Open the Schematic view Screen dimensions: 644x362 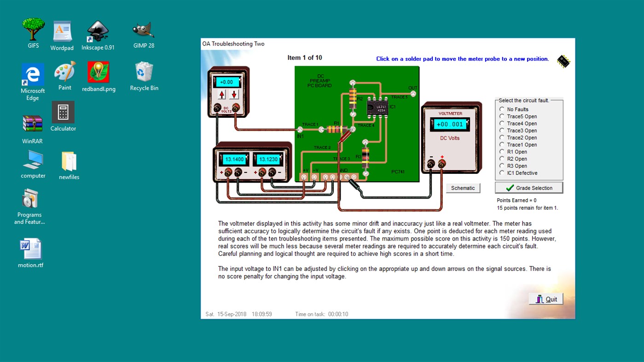463,188
